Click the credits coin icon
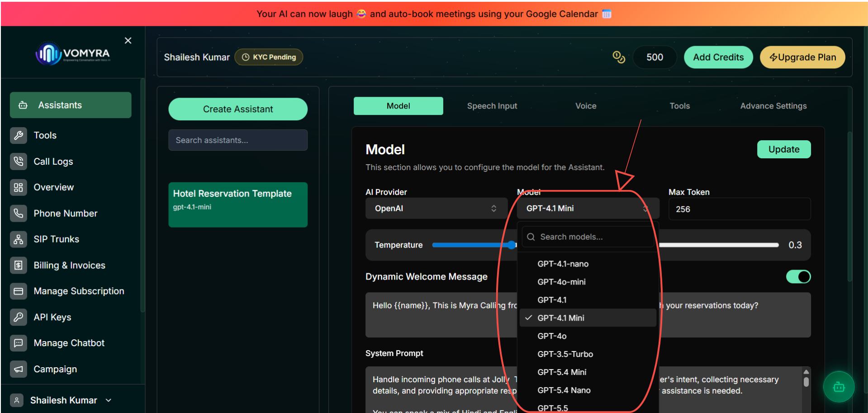Image resolution: width=868 pixels, height=413 pixels. pos(618,57)
